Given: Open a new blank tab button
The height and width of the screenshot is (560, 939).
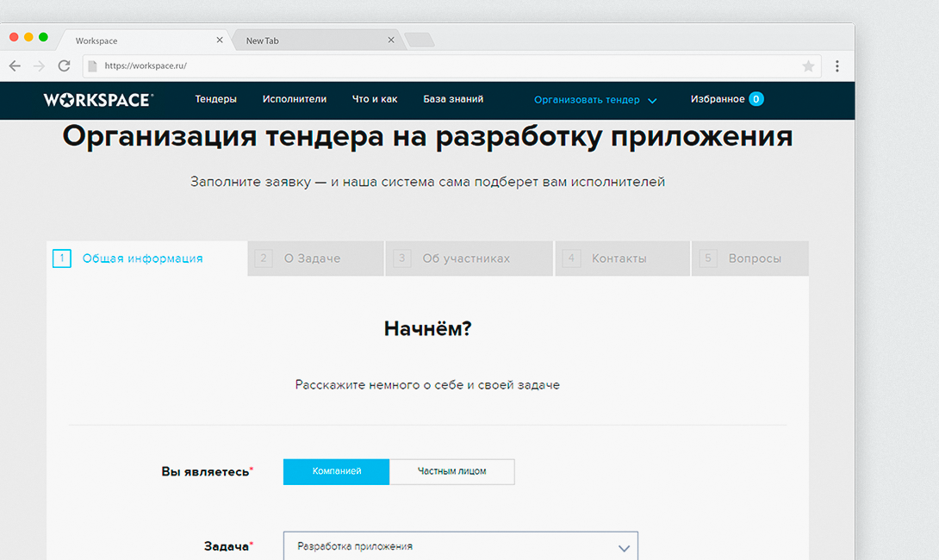Looking at the screenshot, I should [x=420, y=40].
